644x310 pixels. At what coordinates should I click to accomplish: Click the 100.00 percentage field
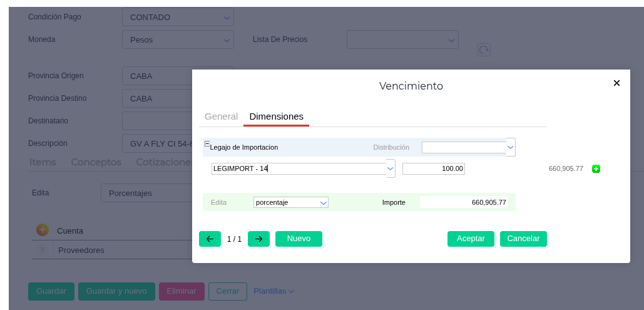pyautogui.click(x=433, y=168)
